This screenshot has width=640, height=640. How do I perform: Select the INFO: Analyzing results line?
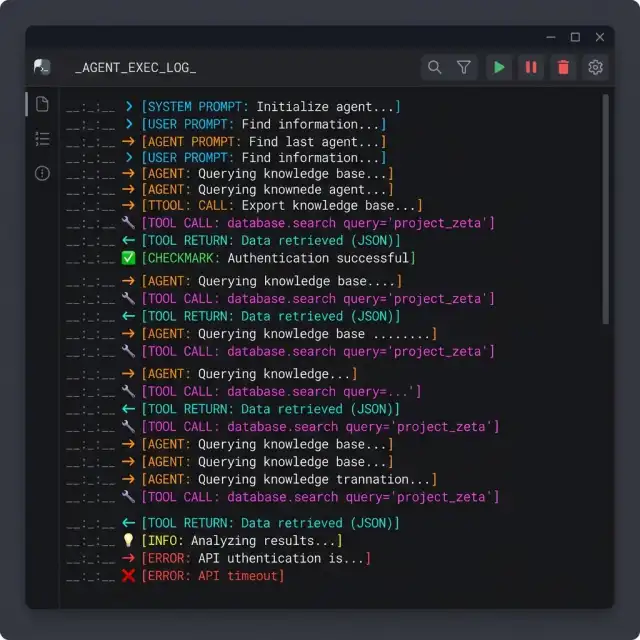tap(242, 540)
